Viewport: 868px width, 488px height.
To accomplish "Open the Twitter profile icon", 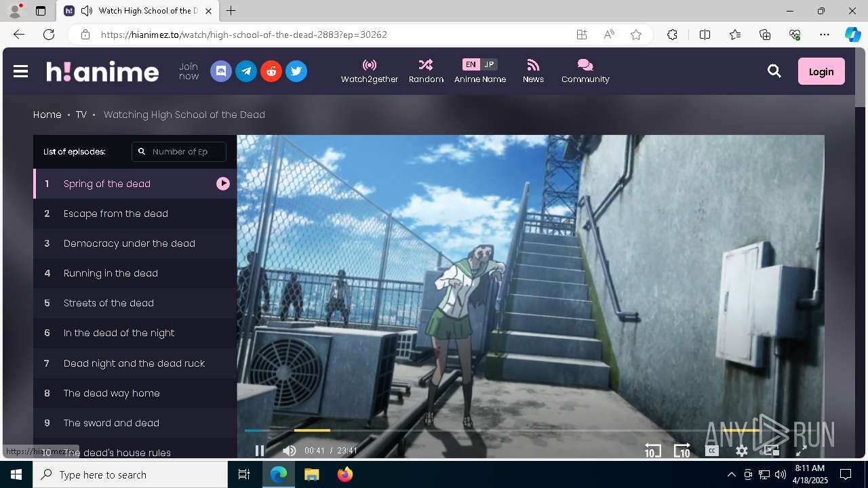I will click(x=296, y=71).
